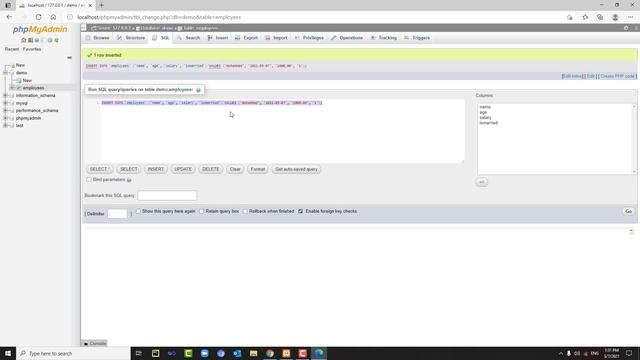The width and height of the screenshot is (640, 360).
Task: Select salary in Columns list
Action: click(x=486, y=118)
